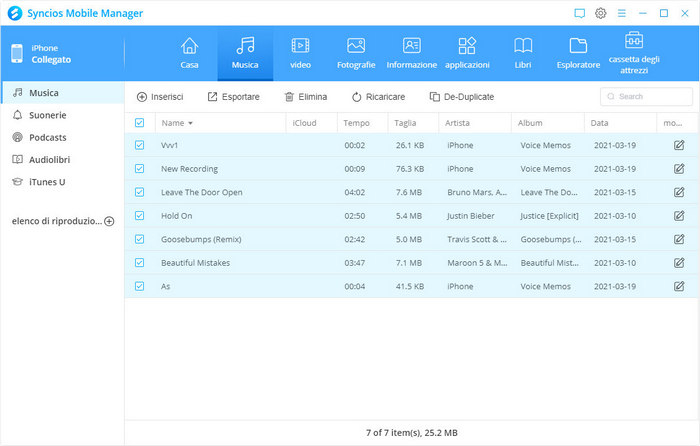This screenshot has height=446, width=700.
Task: Open the hamburger menu in title bar
Action: coord(621,13)
